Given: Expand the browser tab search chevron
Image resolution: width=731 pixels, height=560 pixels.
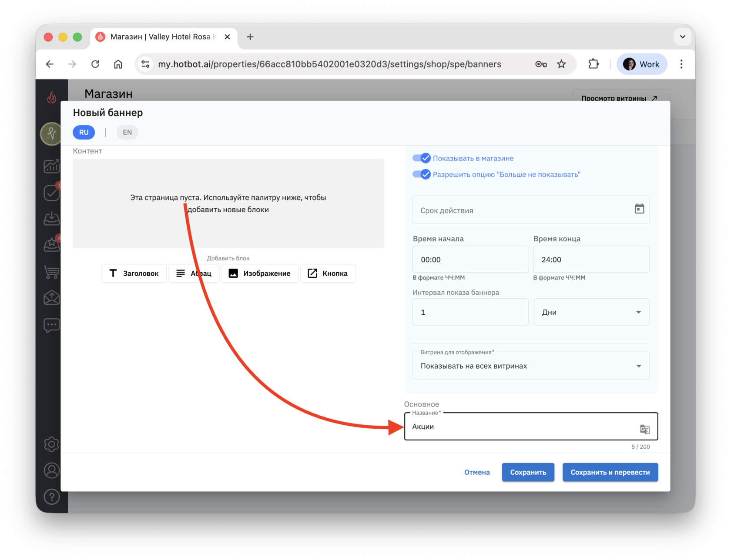Looking at the screenshot, I should pos(682,37).
